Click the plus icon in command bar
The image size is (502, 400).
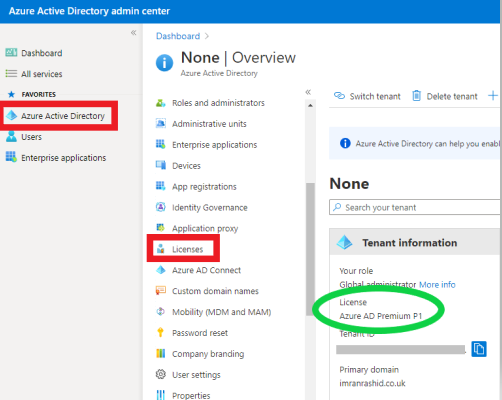coord(493,96)
